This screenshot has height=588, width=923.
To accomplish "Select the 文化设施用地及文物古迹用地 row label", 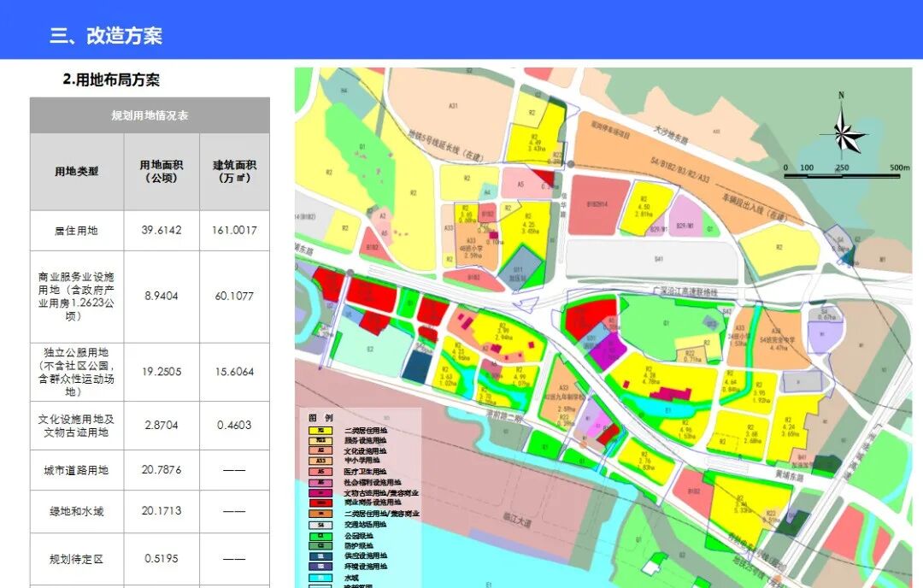I will (x=77, y=426).
